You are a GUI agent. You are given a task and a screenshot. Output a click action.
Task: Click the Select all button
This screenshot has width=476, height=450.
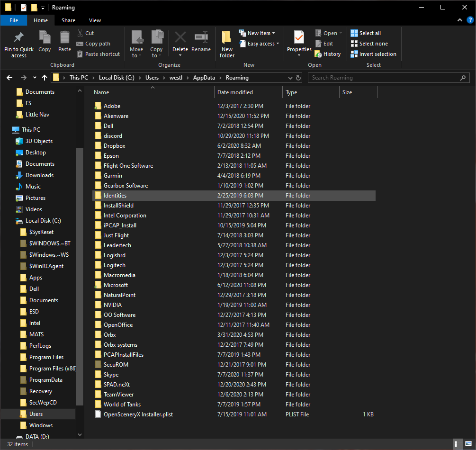pyautogui.click(x=369, y=33)
